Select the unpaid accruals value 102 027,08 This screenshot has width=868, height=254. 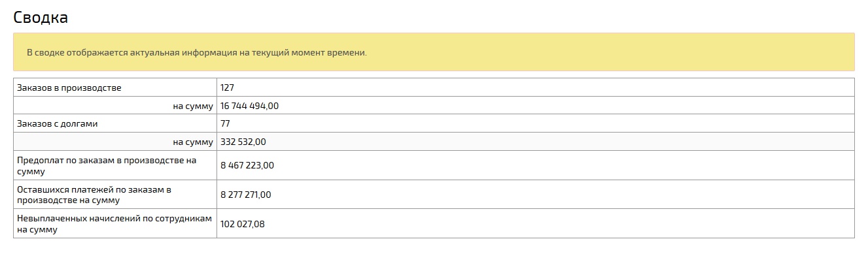point(243,225)
